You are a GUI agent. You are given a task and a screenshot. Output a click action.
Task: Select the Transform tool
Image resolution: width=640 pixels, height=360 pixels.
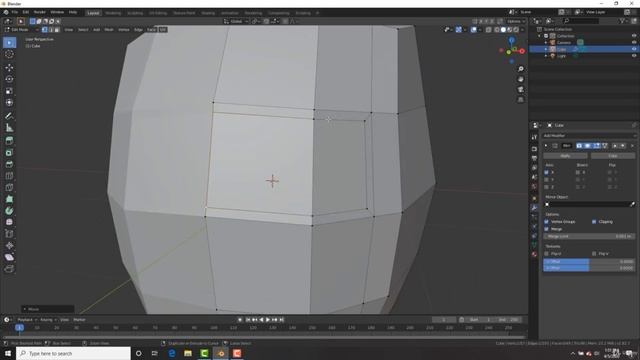(9, 103)
